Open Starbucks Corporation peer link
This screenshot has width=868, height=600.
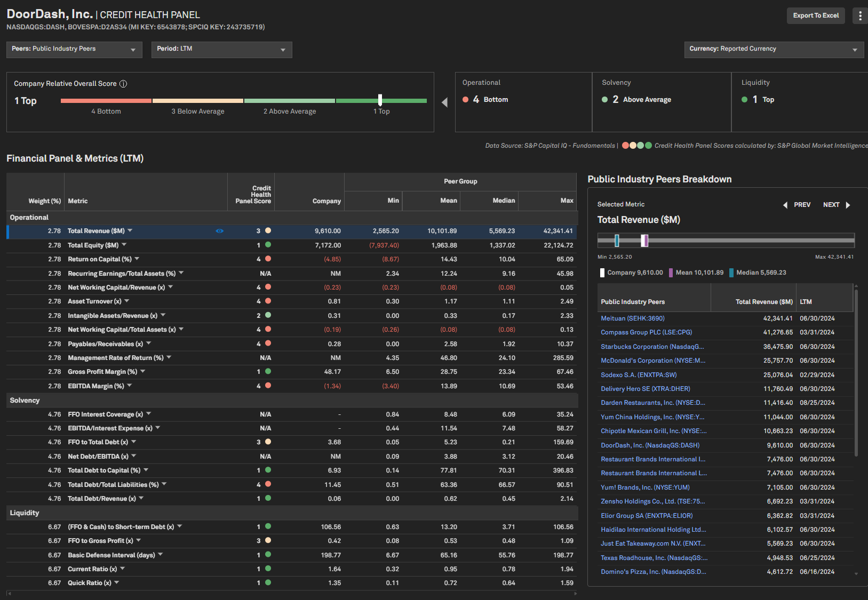click(x=652, y=347)
